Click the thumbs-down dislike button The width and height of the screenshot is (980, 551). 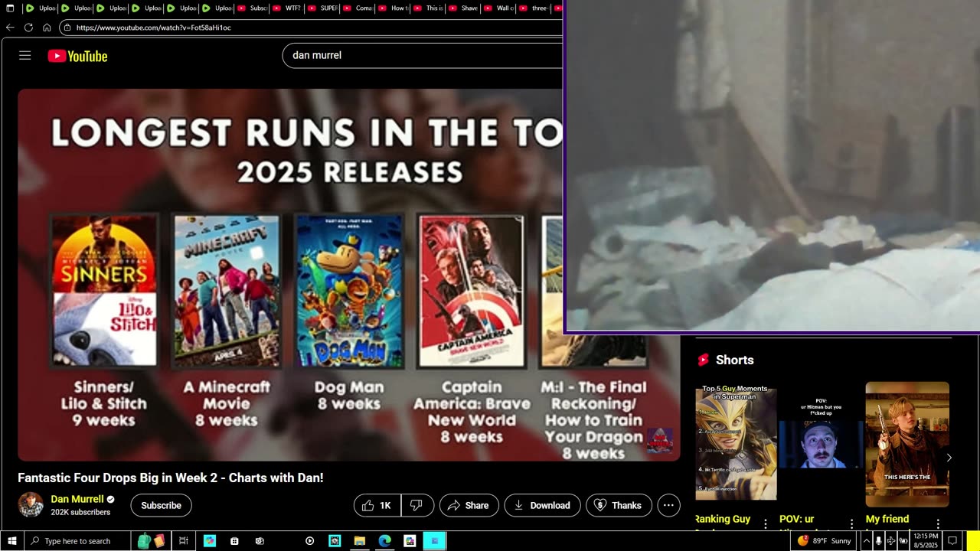tap(417, 505)
